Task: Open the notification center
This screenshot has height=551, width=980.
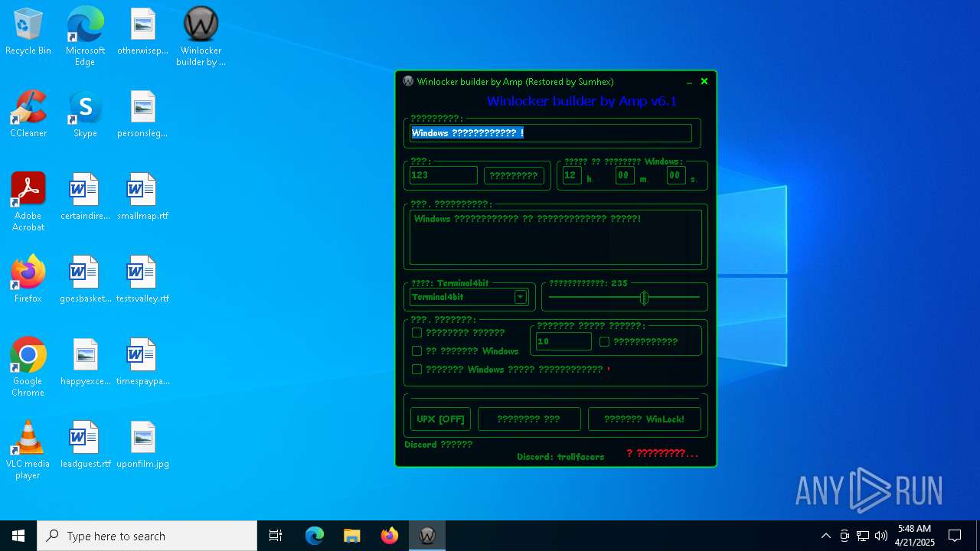Action: [955, 536]
